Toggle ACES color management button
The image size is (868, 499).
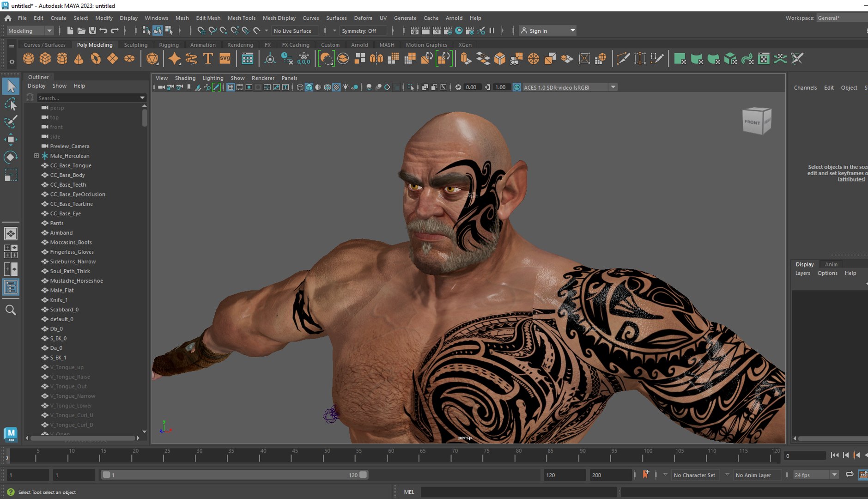517,87
